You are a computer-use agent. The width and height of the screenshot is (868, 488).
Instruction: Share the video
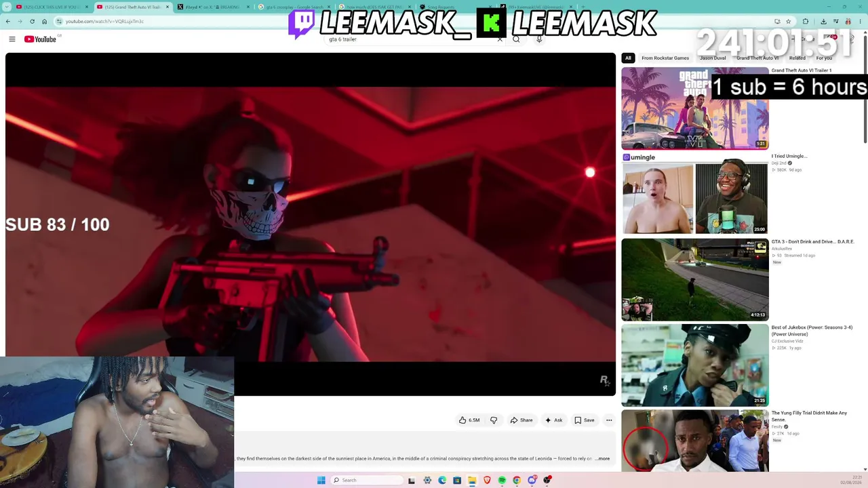tap(521, 420)
